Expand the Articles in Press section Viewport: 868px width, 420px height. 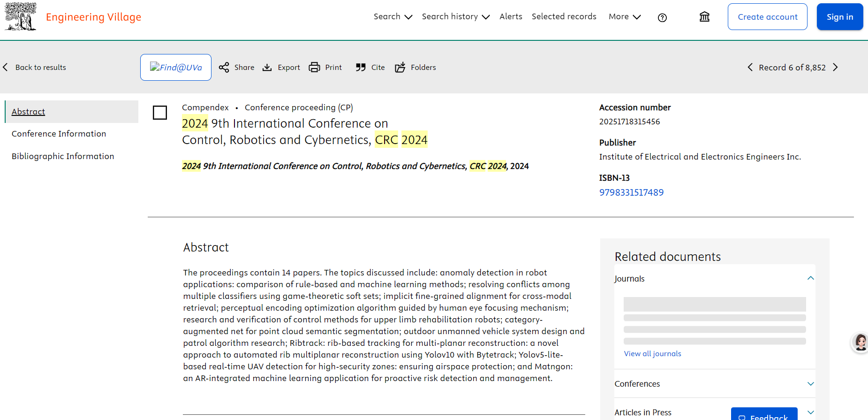pyautogui.click(x=810, y=412)
